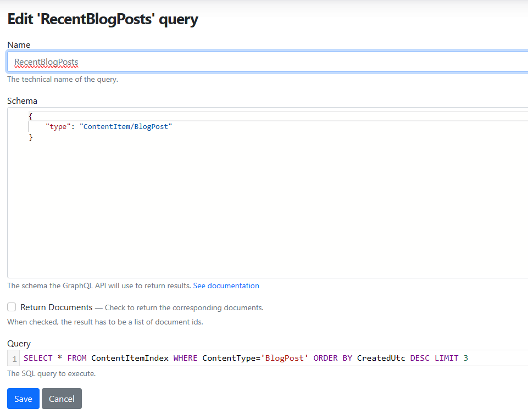This screenshot has height=420, width=528.
Task: Enable the Return Documents checkbox
Action: pos(12,307)
